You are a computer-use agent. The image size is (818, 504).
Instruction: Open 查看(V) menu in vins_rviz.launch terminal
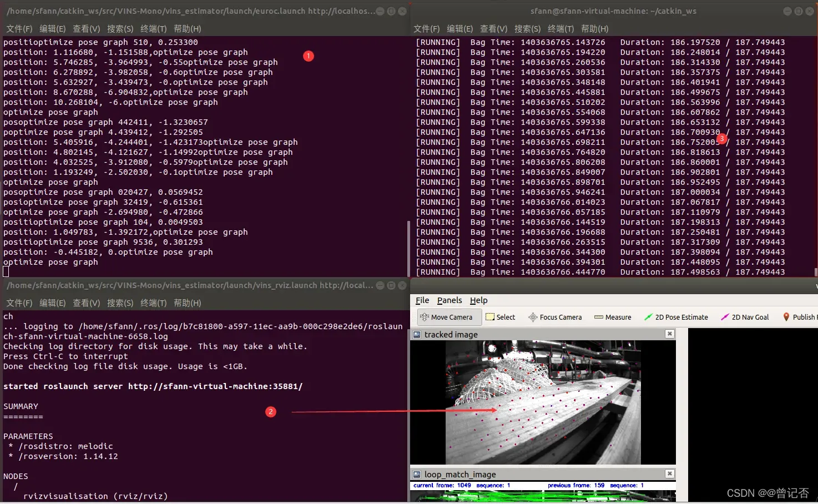tap(87, 303)
